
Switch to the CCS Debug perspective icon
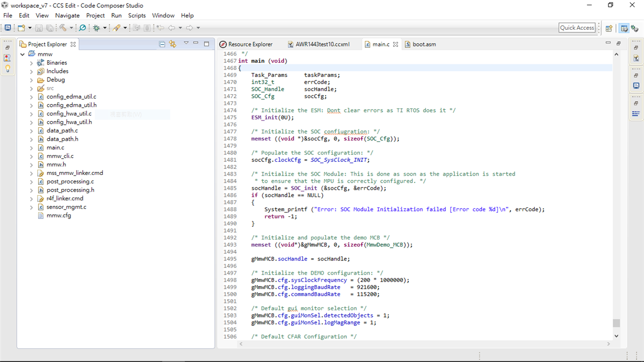pyautogui.click(x=635, y=28)
